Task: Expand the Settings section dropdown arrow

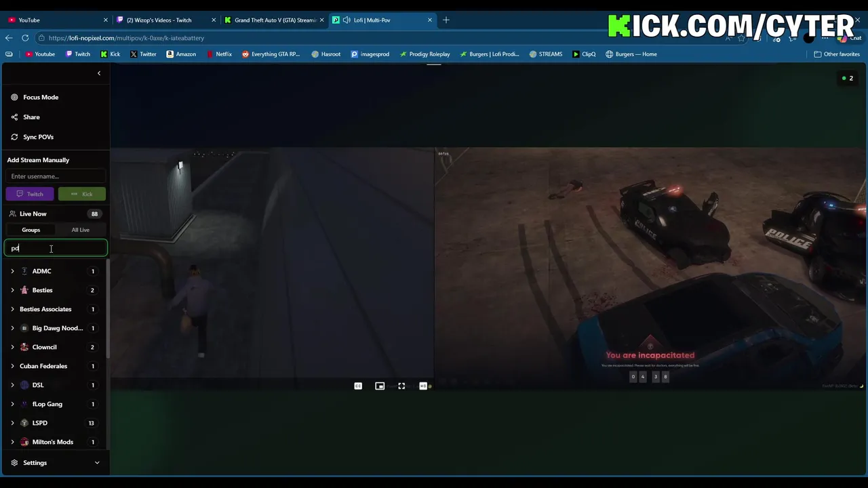Action: [x=97, y=463]
